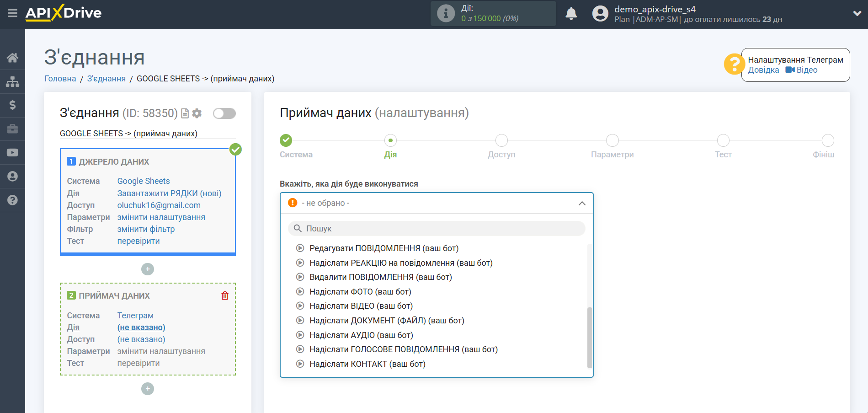868x413 pixels.
Task: Collapse the '- не обрано -' action dropdown
Action: click(x=581, y=204)
